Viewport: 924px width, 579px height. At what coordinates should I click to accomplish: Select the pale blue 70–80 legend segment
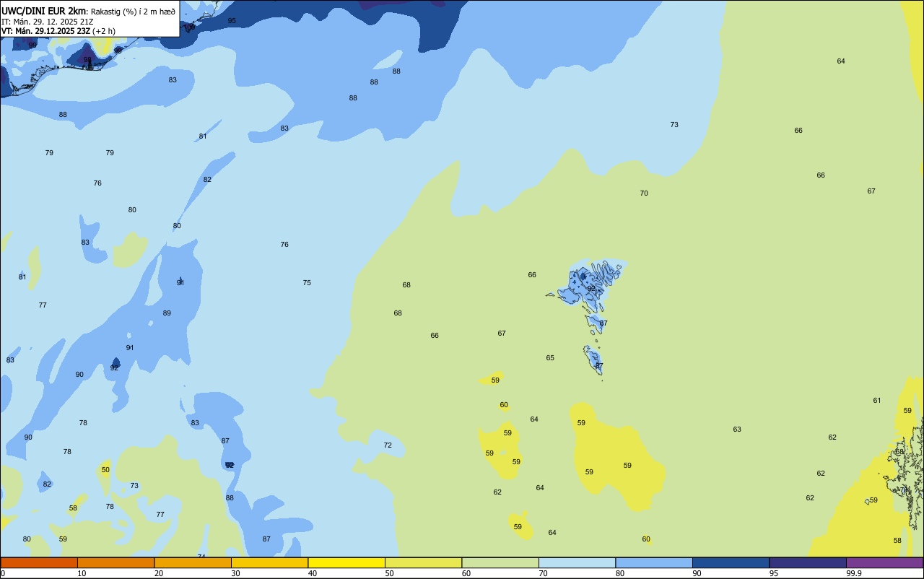pos(577,562)
